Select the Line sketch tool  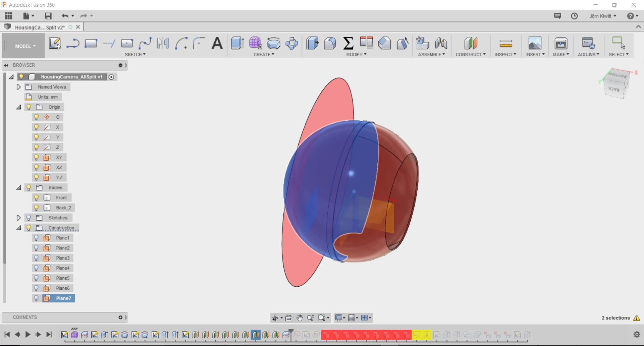point(73,43)
